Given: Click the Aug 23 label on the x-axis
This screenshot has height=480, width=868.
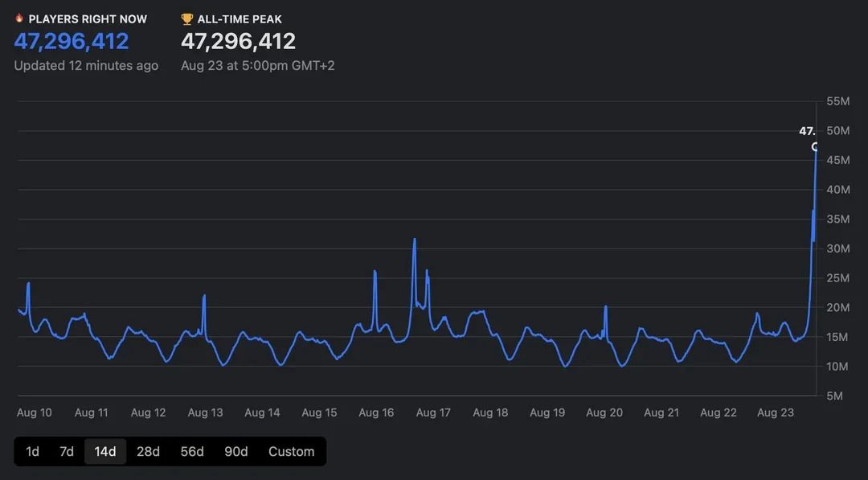Looking at the screenshot, I should click(x=775, y=412).
